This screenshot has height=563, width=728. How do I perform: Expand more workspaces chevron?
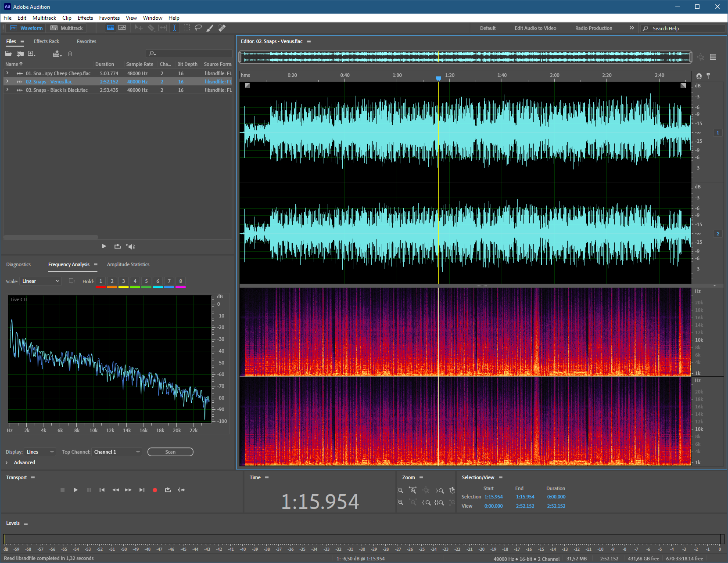[632, 28]
